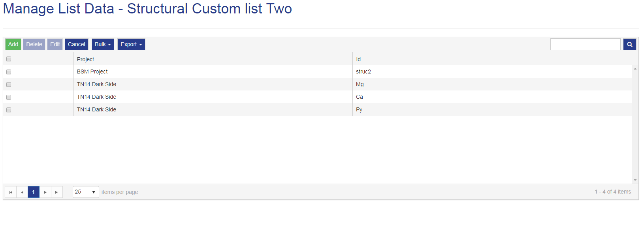Image resolution: width=644 pixels, height=237 pixels.
Task: Click the search magnifier icon button
Action: coord(629,44)
